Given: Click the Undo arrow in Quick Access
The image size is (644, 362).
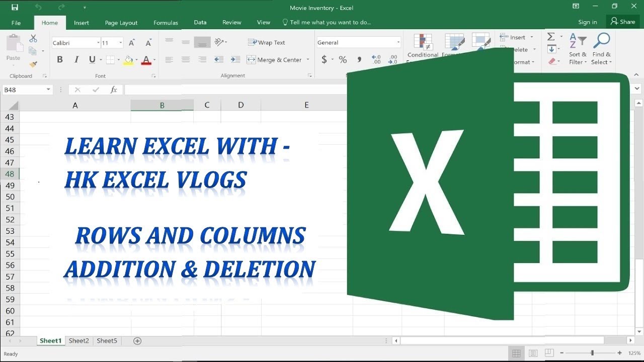Looking at the screenshot, I should pos(38,8).
